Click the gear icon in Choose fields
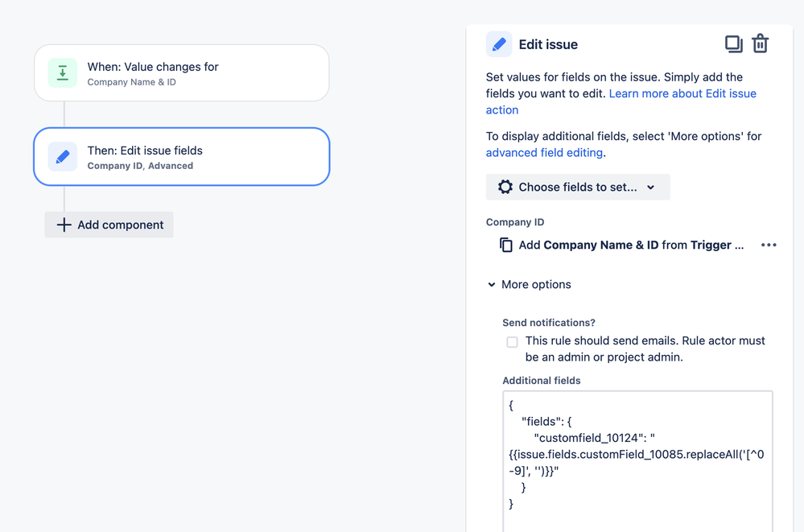Viewport: 804px width, 532px height. click(x=505, y=187)
